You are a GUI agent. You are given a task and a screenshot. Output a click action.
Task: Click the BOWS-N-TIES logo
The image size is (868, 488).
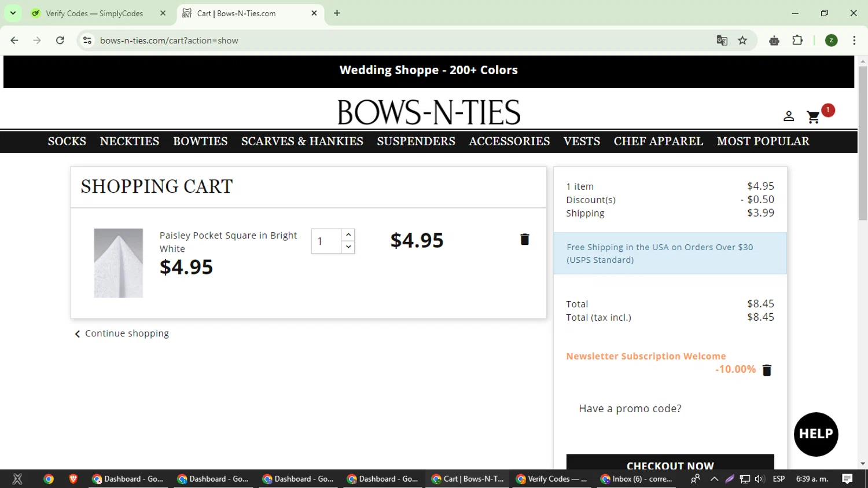pos(429,112)
